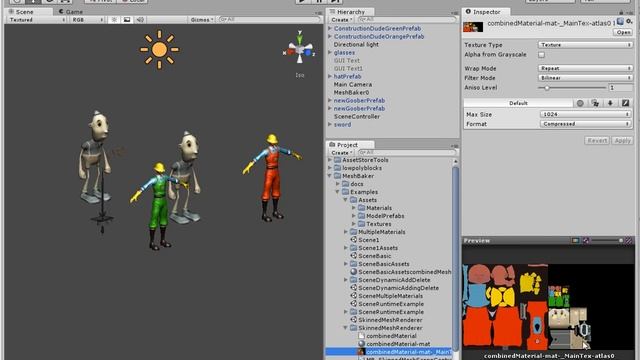Click the docs folder icon

pyautogui.click(x=346, y=184)
